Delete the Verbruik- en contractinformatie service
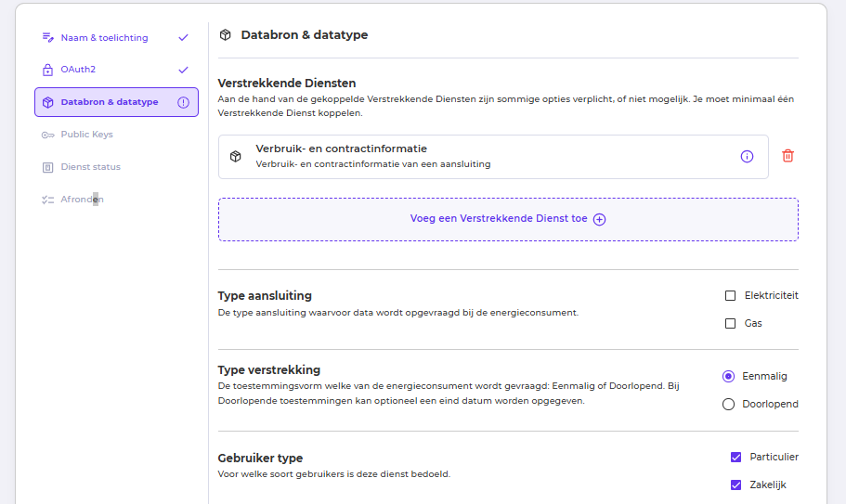Viewport: 846px width, 504px height. click(x=787, y=156)
